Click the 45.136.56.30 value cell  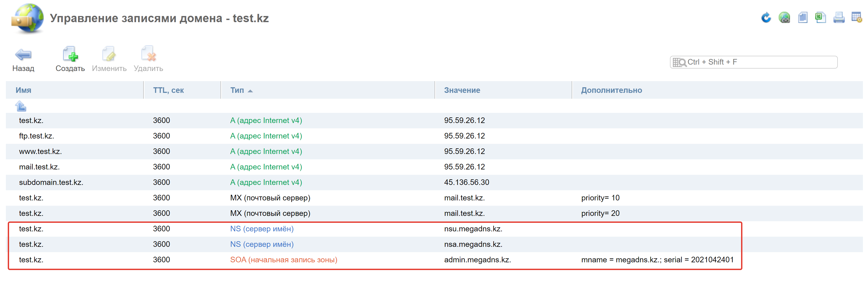click(466, 182)
